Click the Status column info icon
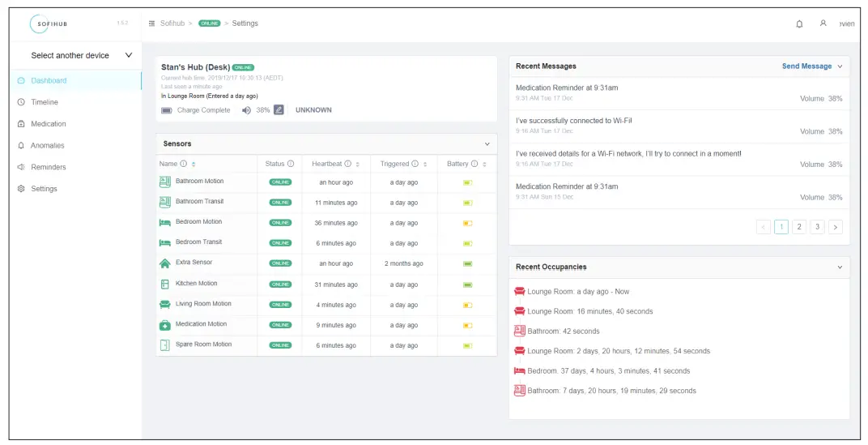The image size is (868, 445). coord(291,164)
